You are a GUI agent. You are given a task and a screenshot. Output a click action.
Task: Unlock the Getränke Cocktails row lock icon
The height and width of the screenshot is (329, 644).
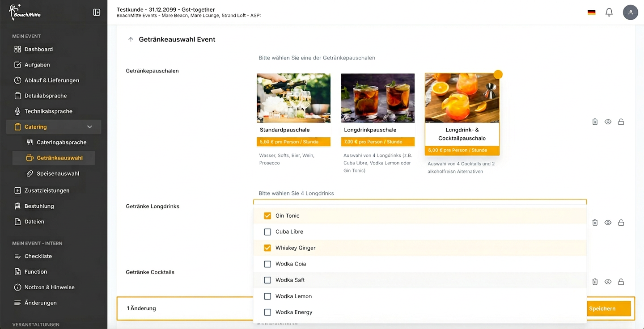[621, 282]
